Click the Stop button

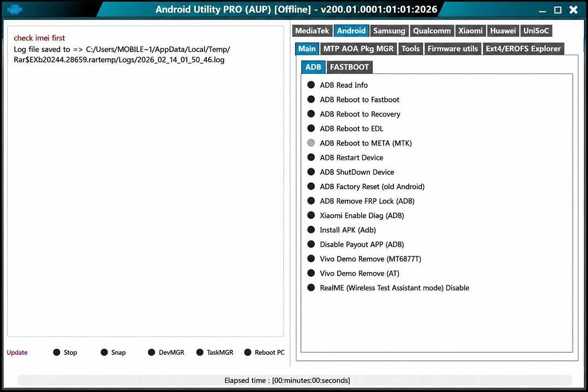pyautogui.click(x=65, y=353)
